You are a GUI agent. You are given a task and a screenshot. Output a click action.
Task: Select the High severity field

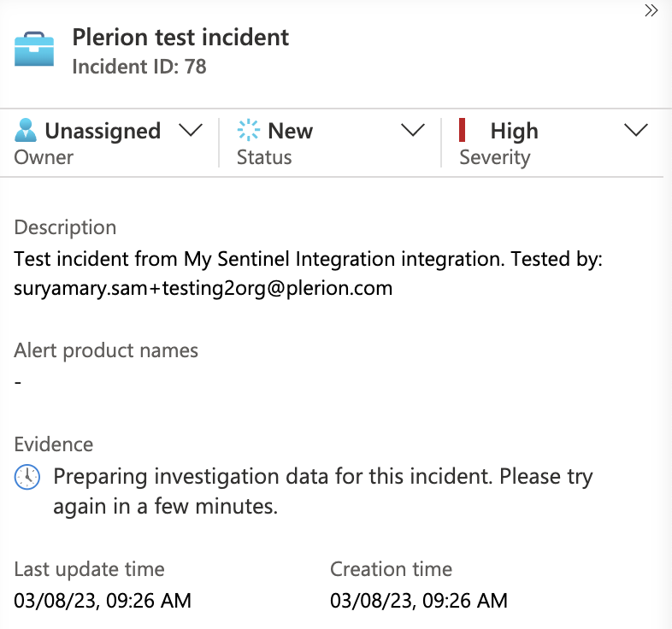click(553, 142)
